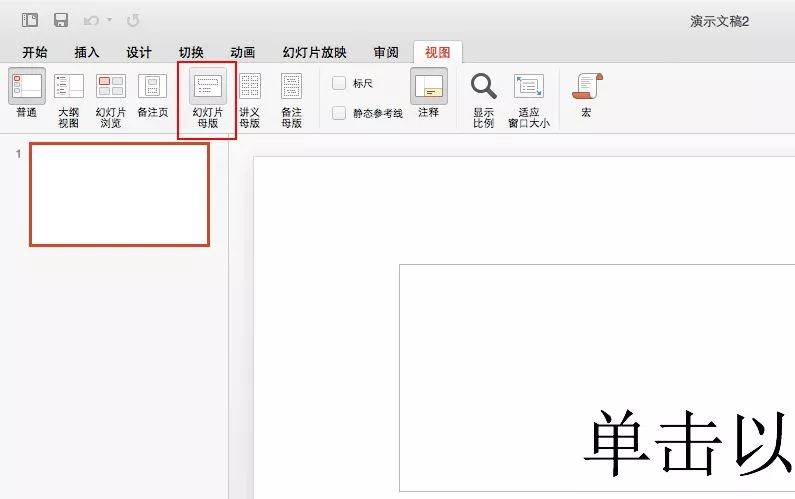This screenshot has height=499, width=795.
Task: Switch to Normal (普通) view
Action: [27, 95]
